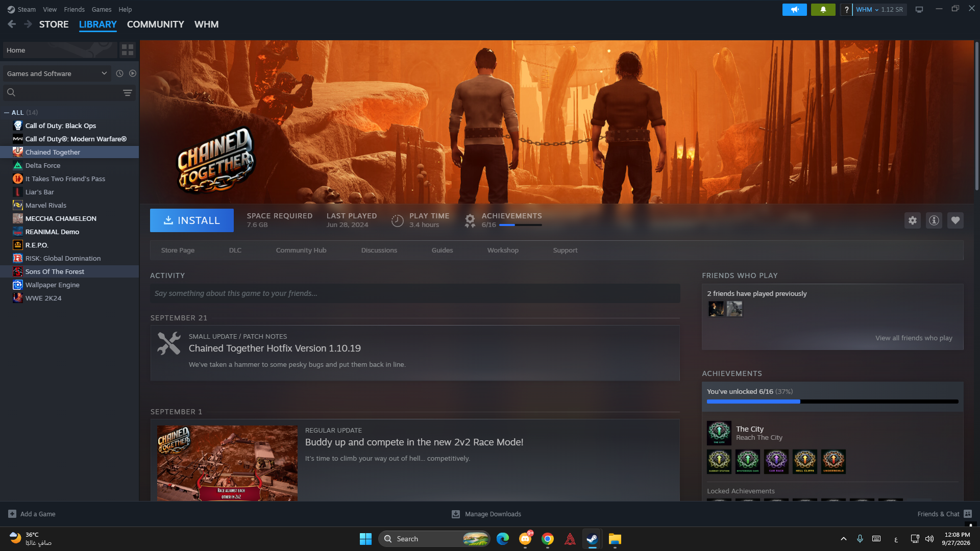The height and width of the screenshot is (551, 980).
Task: Open Windows Start menu
Action: (365, 539)
